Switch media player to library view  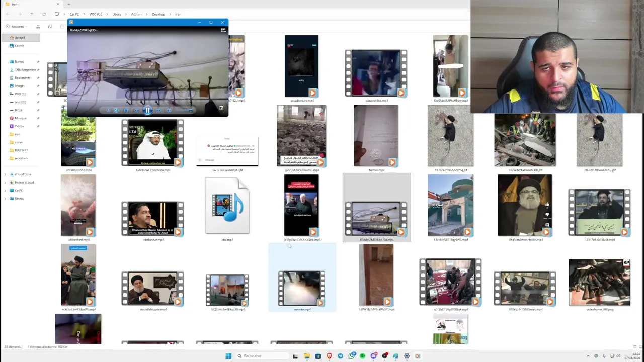[223, 30]
